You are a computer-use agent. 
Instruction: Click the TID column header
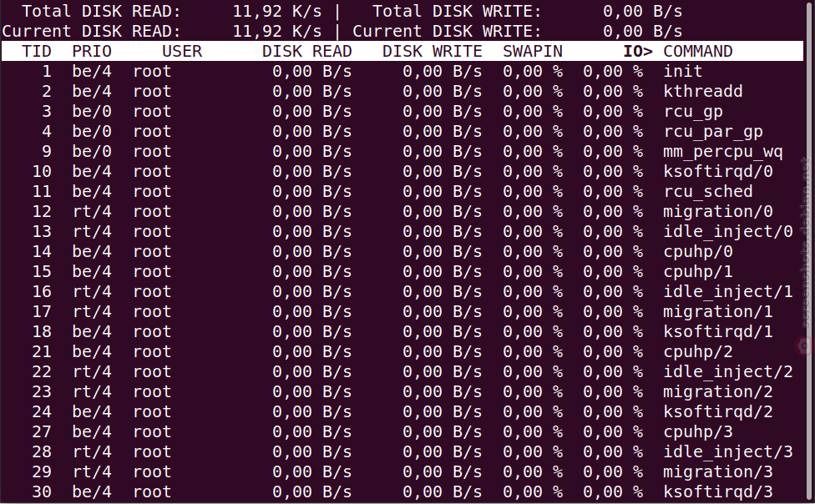pyautogui.click(x=37, y=52)
